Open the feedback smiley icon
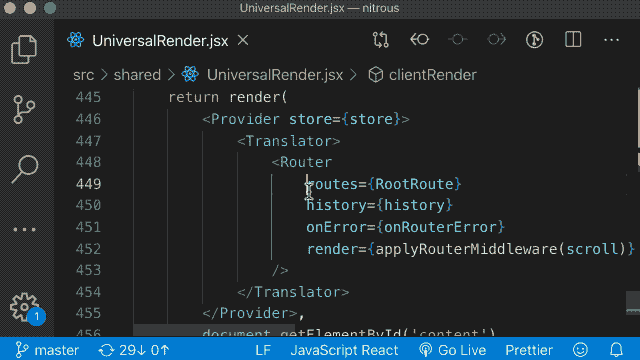 [x=580, y=350]
